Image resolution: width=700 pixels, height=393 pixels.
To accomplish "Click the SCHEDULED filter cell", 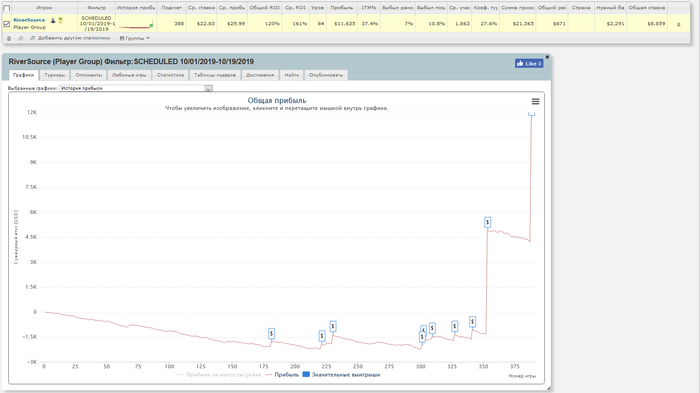I will 97,24.
